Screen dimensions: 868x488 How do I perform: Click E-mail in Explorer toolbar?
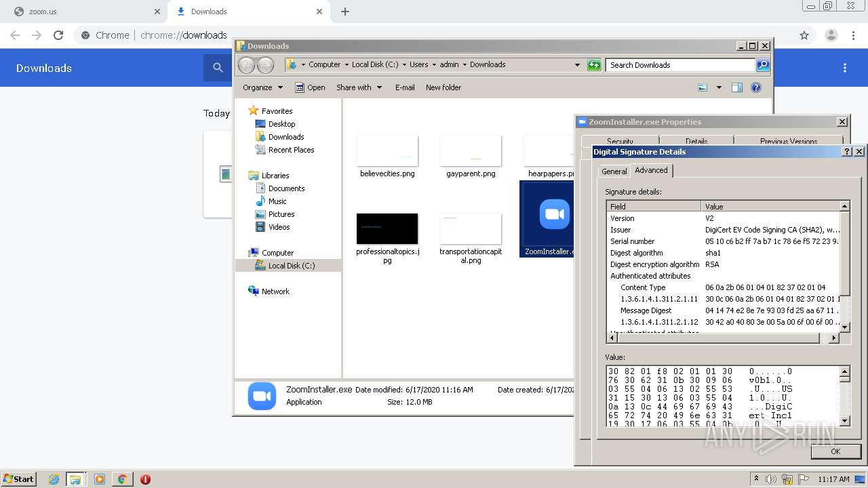405,87
